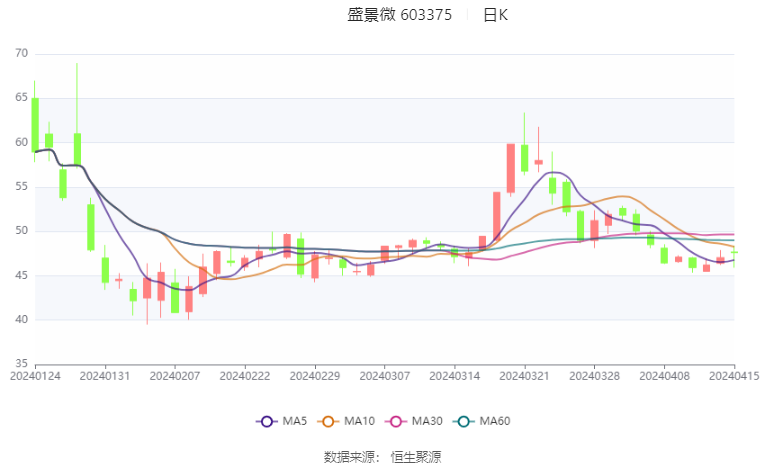The image size is (765, 465).
Task: Click x-axis date label 20240131
Action: coord(105,376)
